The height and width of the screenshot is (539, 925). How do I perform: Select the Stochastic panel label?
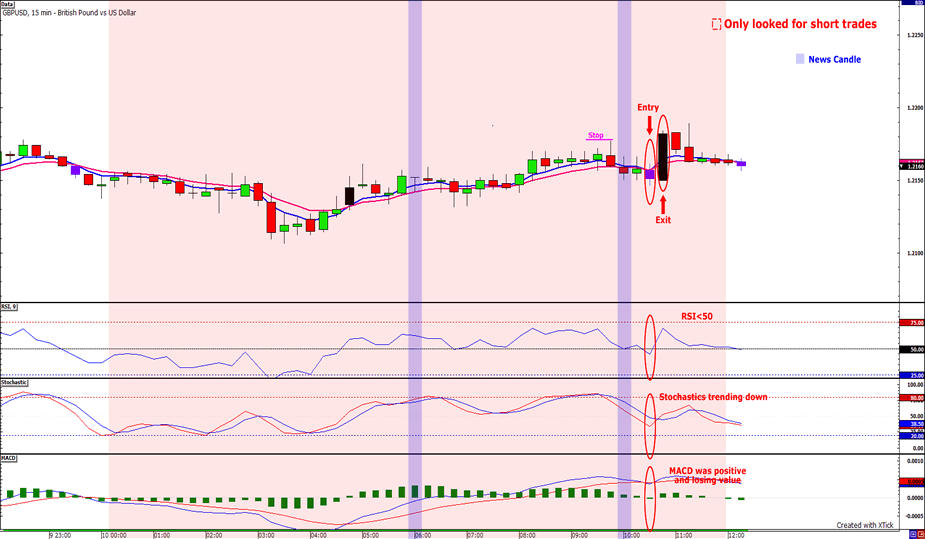(14, 382)
